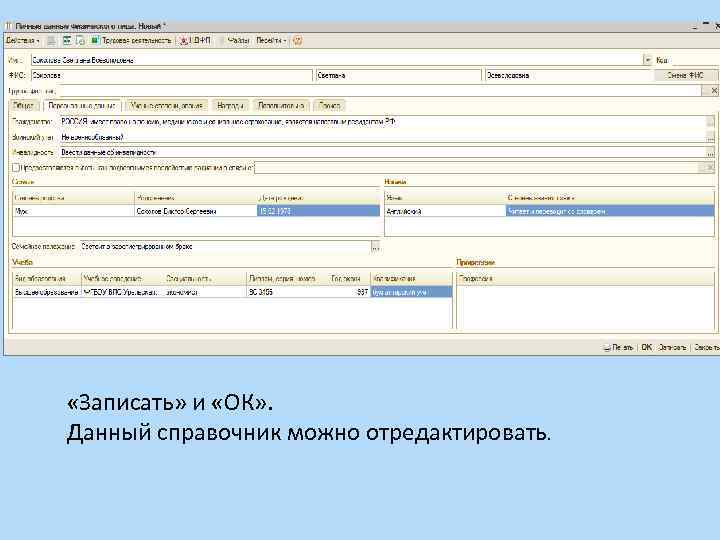Open the Действия dropdown menu

coord(23,41)
